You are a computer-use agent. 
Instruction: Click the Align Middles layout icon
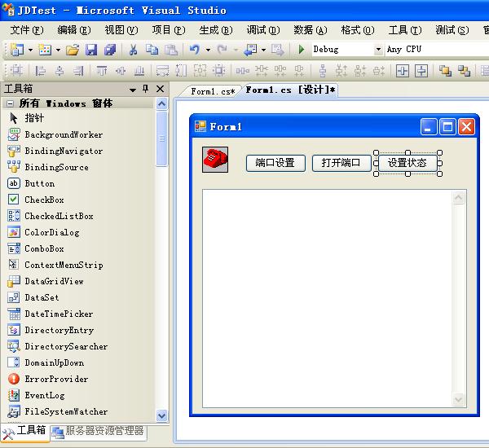coord(121,71)
